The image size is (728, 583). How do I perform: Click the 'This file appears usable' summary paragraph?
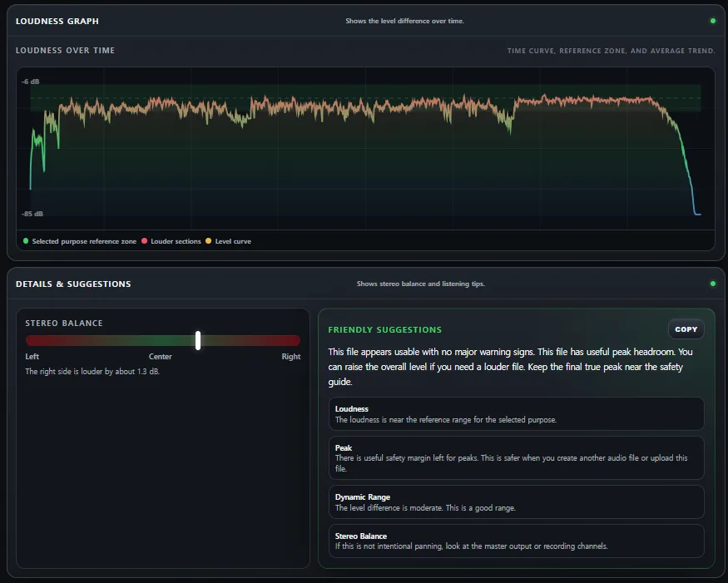tap(510, 367)
